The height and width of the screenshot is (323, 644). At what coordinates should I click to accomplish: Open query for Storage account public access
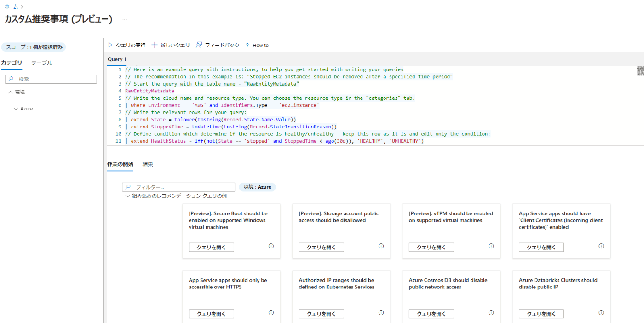click(322, 248)
